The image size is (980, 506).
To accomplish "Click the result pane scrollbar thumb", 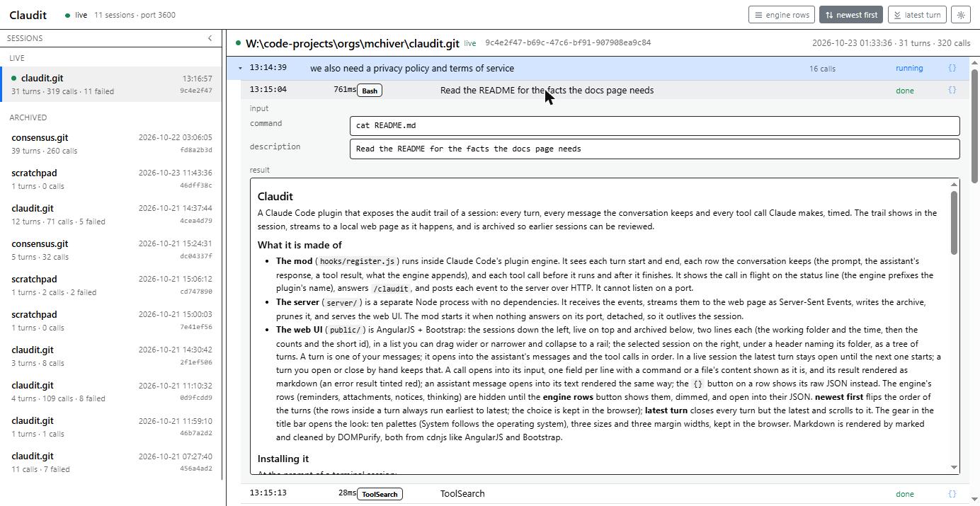I will coord(954,223).
